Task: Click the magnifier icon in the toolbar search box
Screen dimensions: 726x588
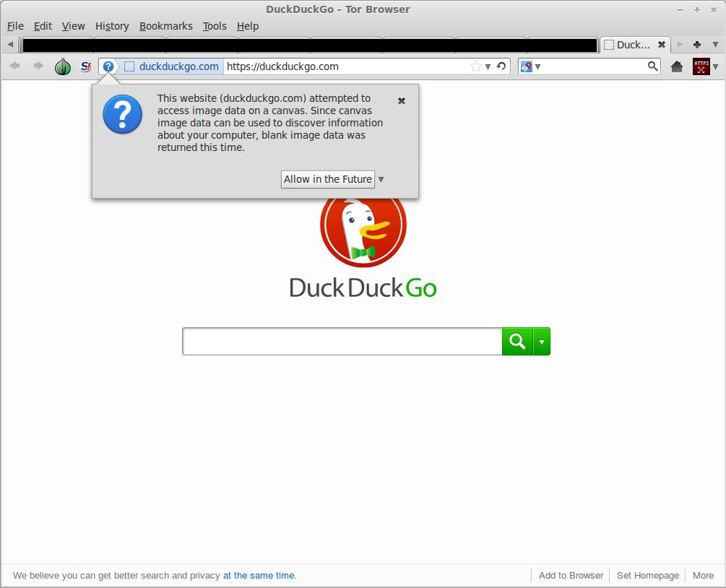Action: (x=653, y=66)
